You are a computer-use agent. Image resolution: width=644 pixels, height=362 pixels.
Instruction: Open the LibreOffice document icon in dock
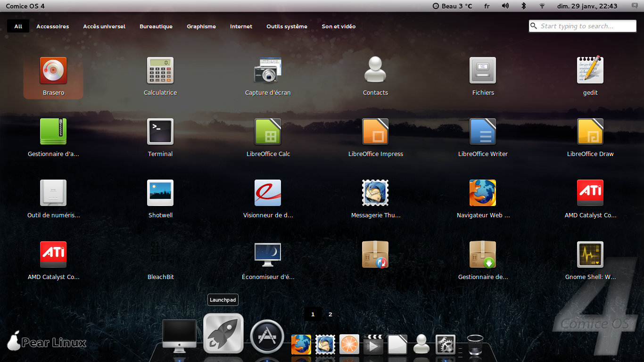pyautogui.click(x=397, y=344)
